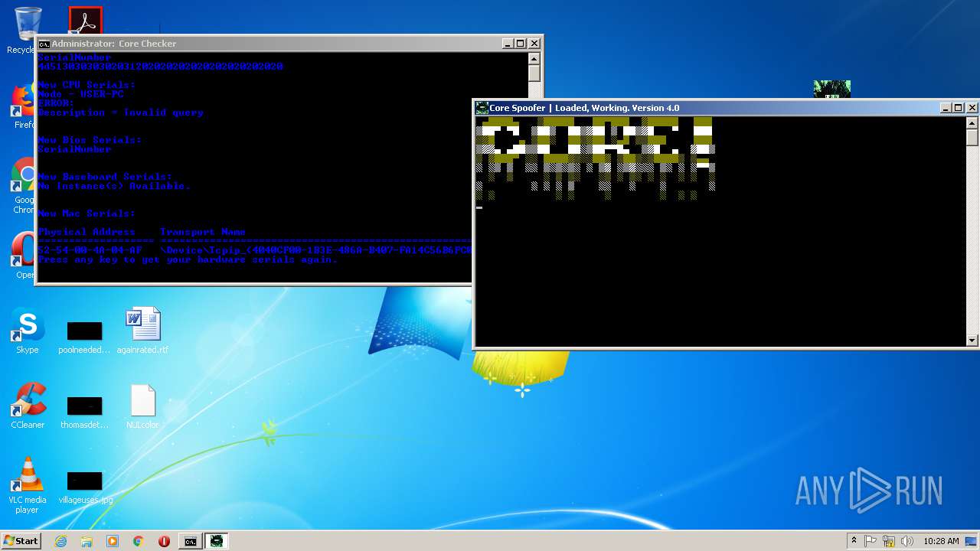980x551 pixels.
Task: Minimize the Core Spoofer window
Action: tap(945, 108)
